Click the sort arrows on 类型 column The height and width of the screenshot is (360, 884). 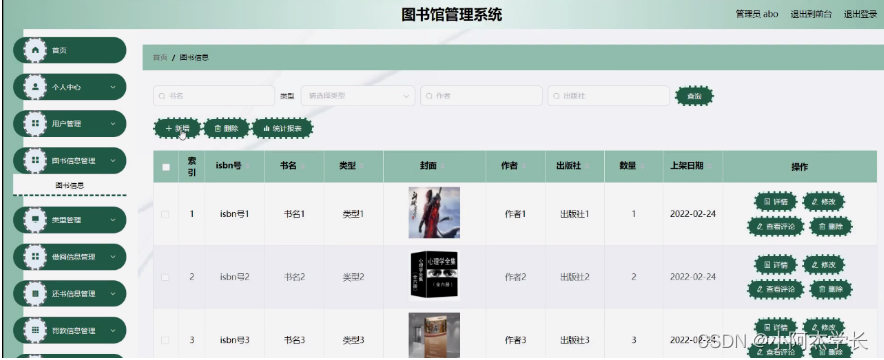coord(362,166)
